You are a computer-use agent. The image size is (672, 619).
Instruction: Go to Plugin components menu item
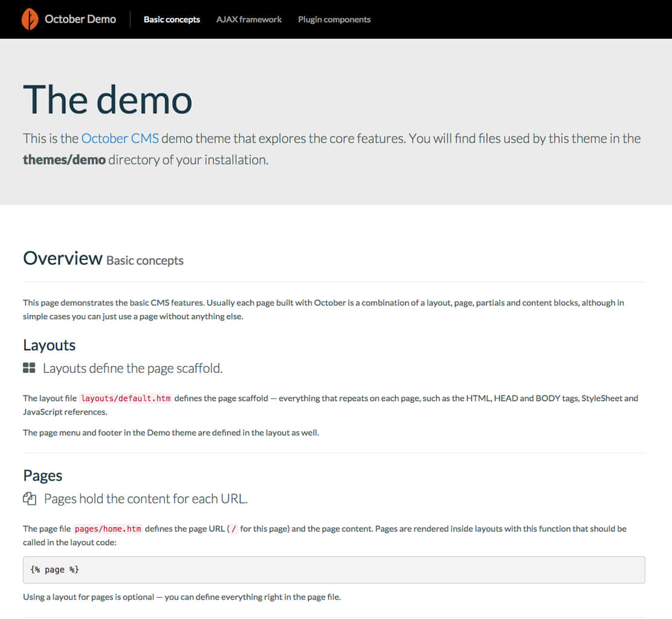pos(334,19)
